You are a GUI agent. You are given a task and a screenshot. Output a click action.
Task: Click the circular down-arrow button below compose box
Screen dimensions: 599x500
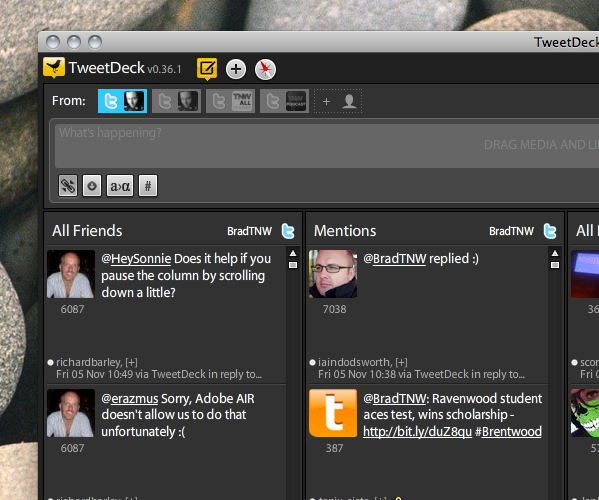(x=92, y=186)
